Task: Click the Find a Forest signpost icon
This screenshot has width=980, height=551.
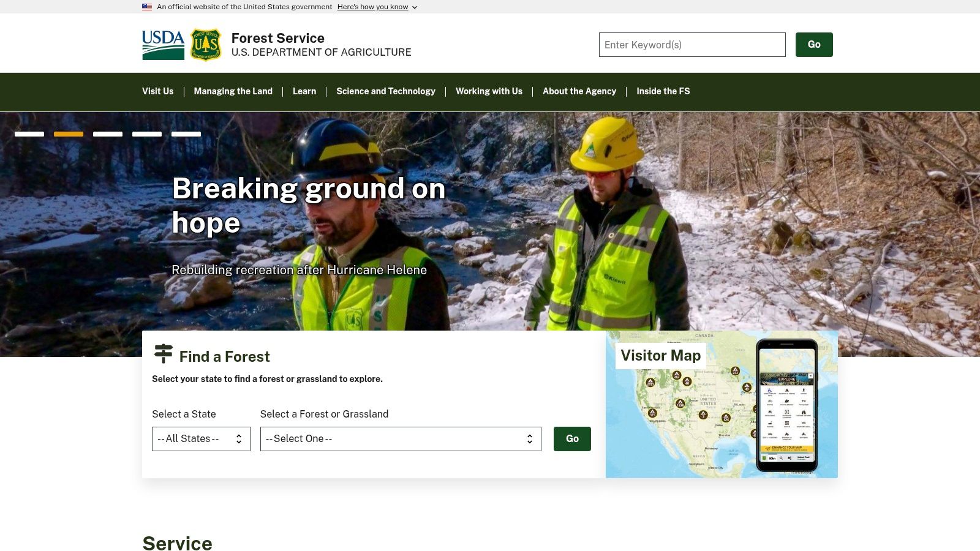Action: click(x=164, y=354)
